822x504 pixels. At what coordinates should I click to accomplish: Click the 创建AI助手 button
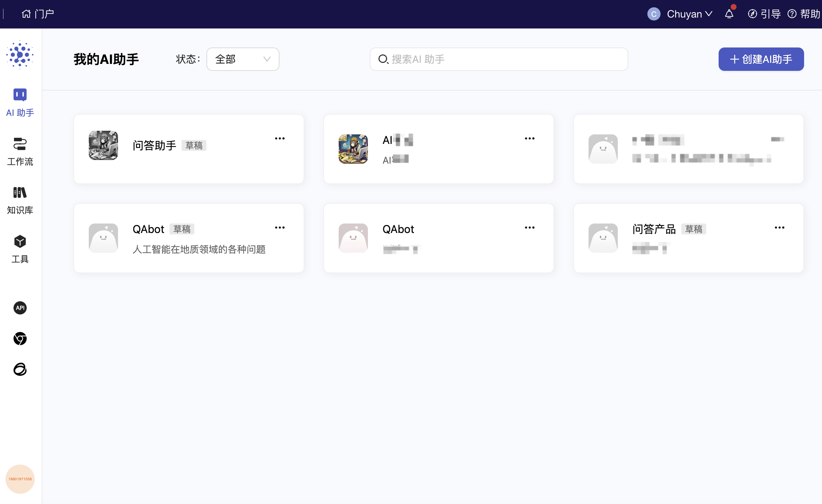coord(761,59)
